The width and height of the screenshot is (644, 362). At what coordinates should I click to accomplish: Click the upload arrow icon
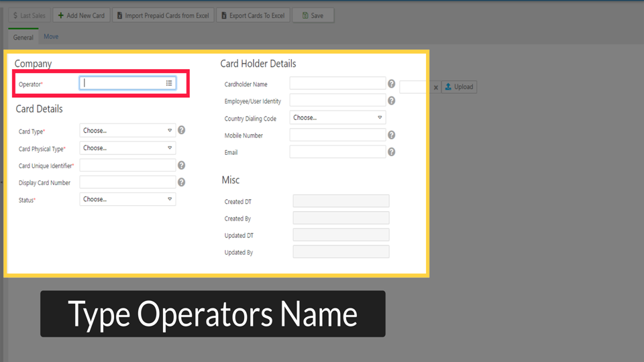448,86
